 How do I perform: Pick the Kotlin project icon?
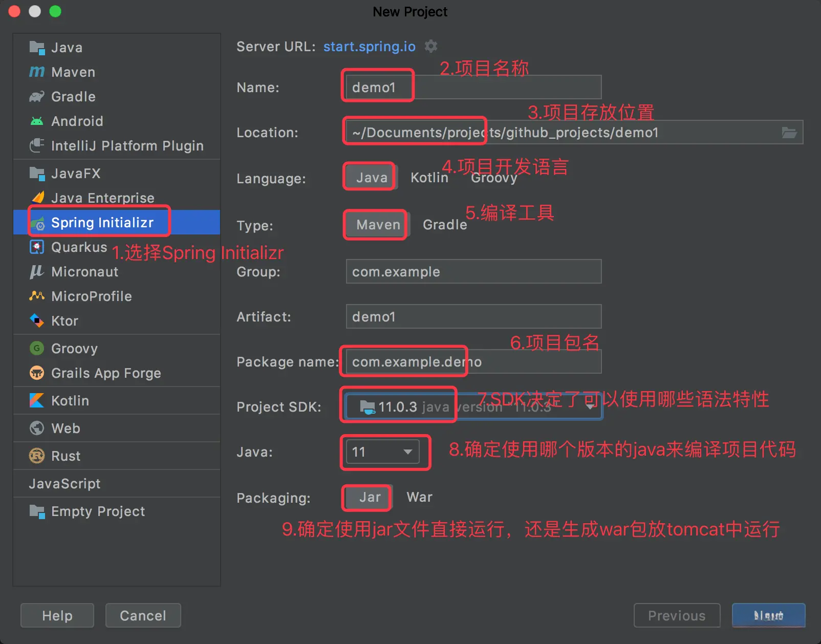coord(37,401)
